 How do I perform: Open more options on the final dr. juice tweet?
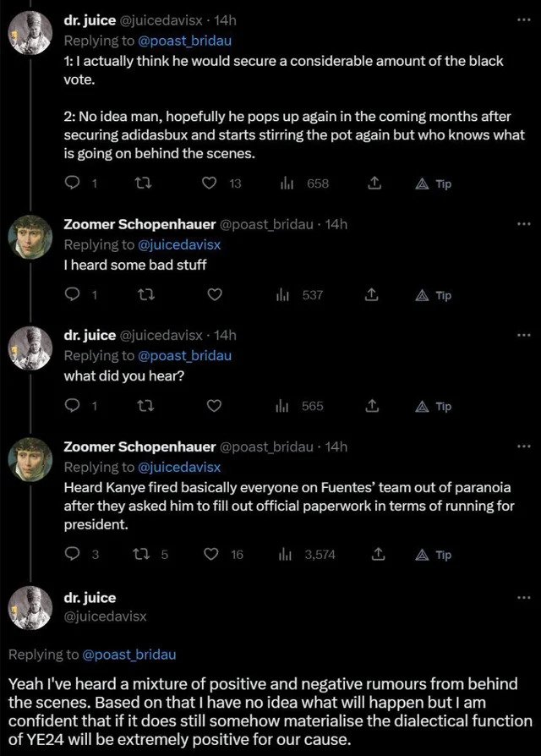coord(522,598)
